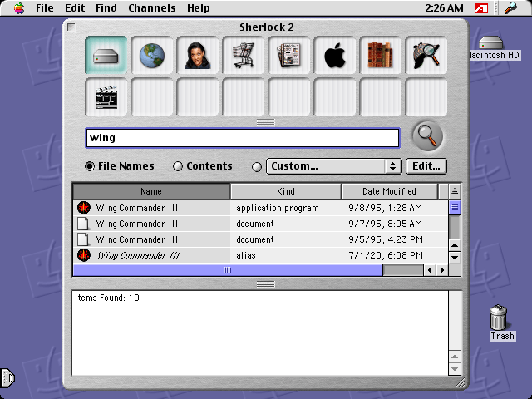Open the Shopping cart channel
Screen dimensions: 532x399
(243, 56)
